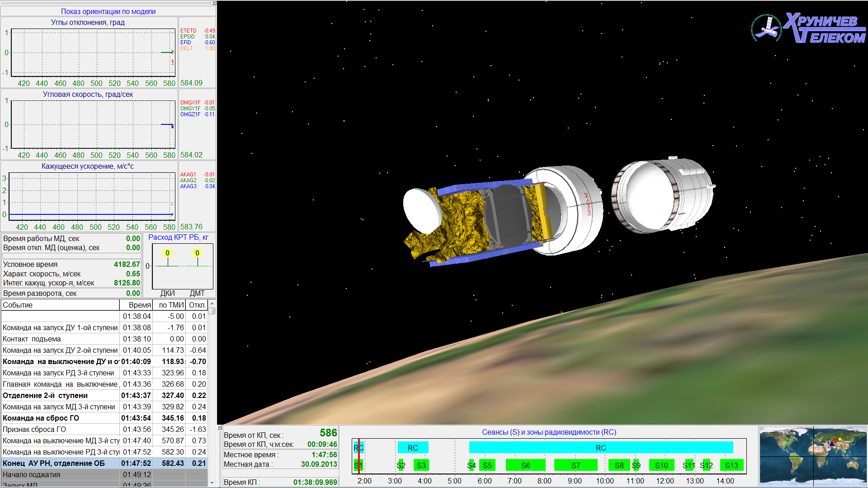Click the Событие column header
Viewport: 868px width, 488px height.
pos(60,305)
